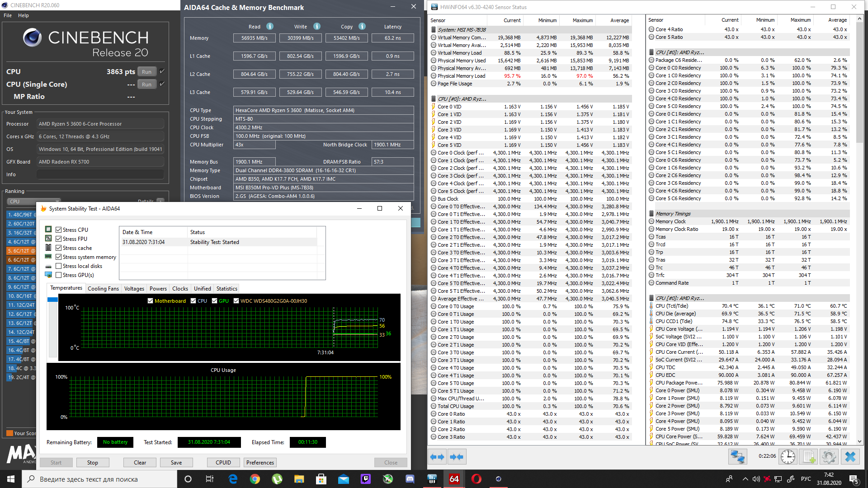Open HWiNFO network remote monitoring icon

click(737, 457)
